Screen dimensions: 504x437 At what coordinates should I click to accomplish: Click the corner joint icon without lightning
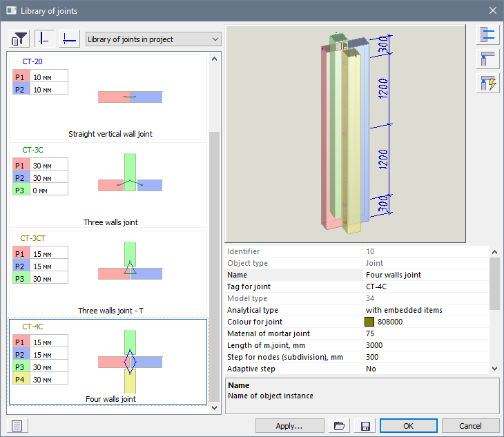(x=487, y=59)
